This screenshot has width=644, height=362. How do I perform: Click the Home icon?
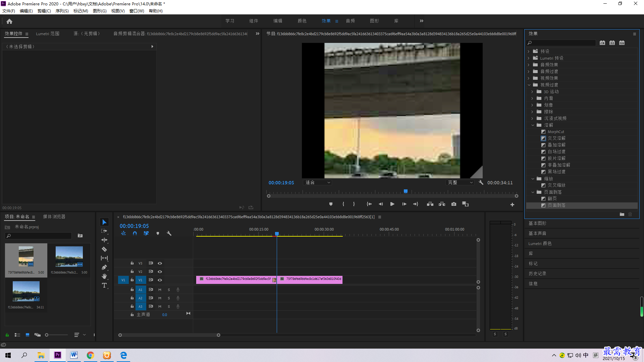[x=9, y=21]
